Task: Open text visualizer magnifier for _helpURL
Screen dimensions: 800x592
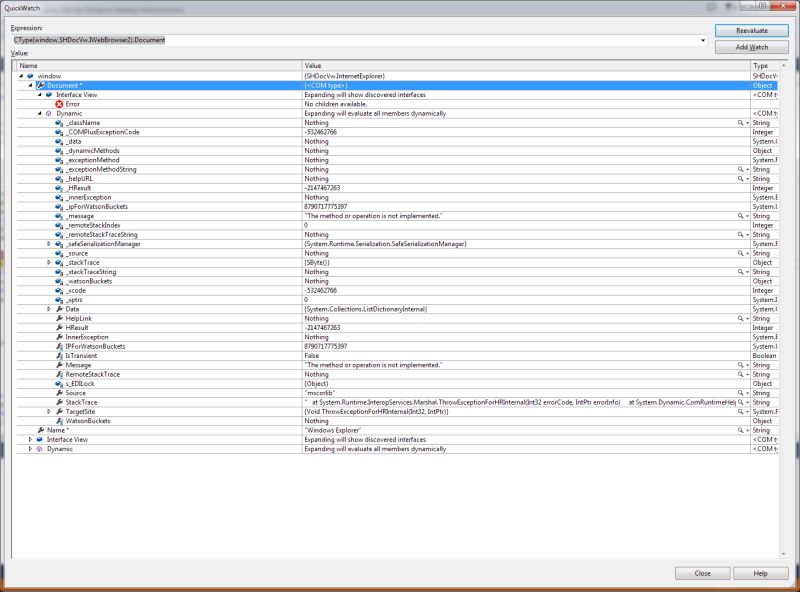Action: click(x=740, y=179)
